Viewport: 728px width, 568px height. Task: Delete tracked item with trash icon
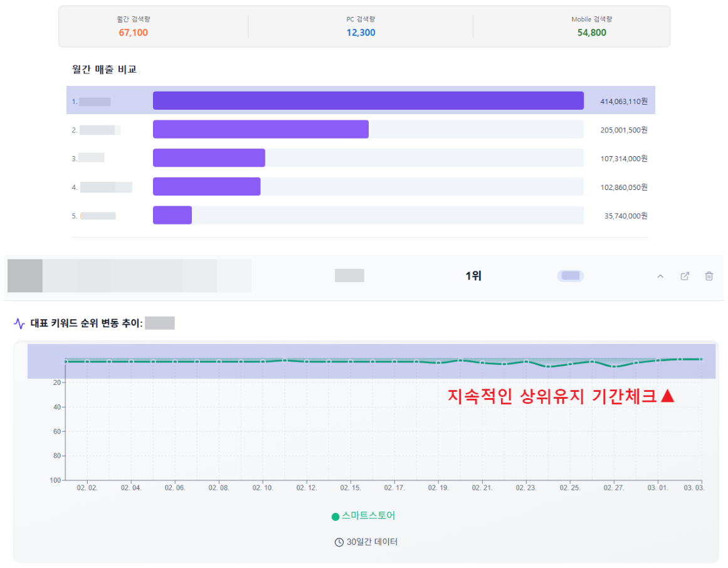[x=709, y=276]
